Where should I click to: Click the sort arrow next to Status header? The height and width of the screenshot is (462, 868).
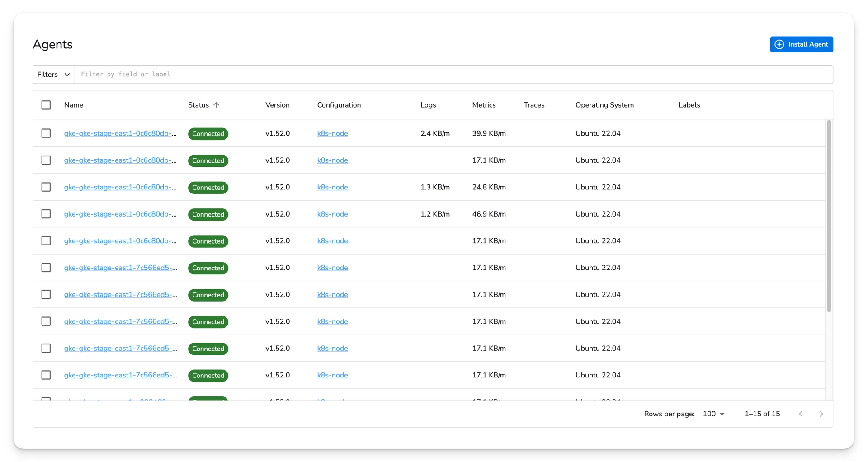pos(217,105)
